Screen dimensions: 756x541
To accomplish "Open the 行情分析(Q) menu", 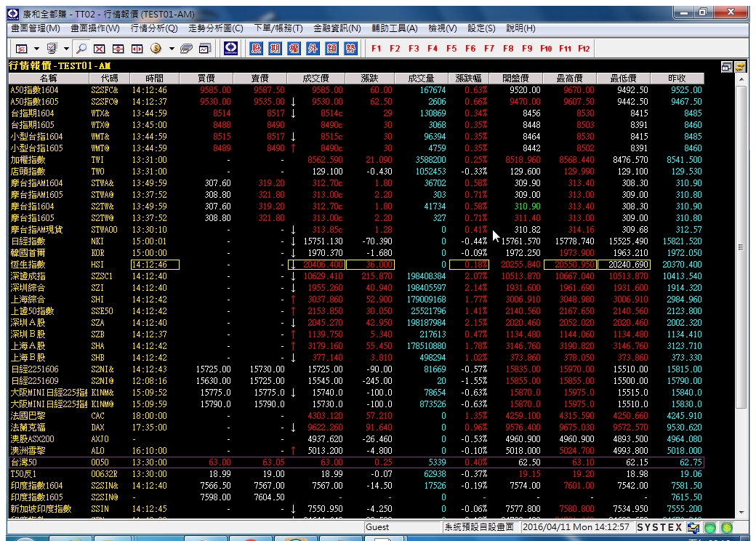I will pos(154,28).
